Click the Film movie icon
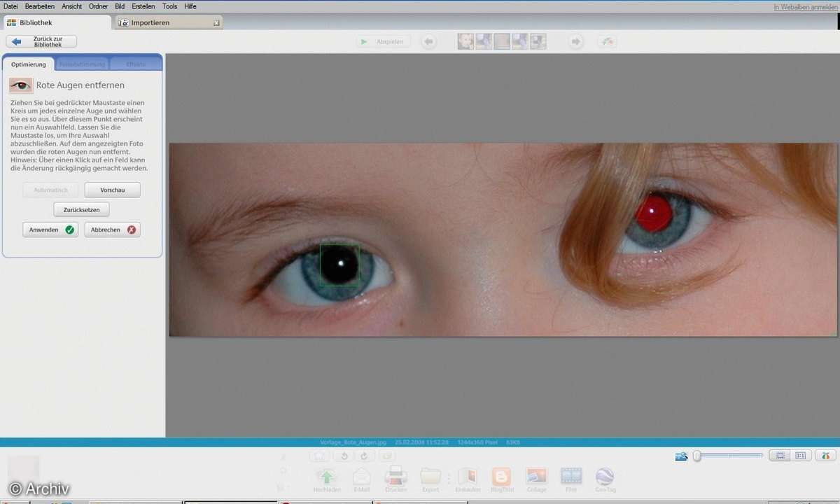 click(571, 477)
